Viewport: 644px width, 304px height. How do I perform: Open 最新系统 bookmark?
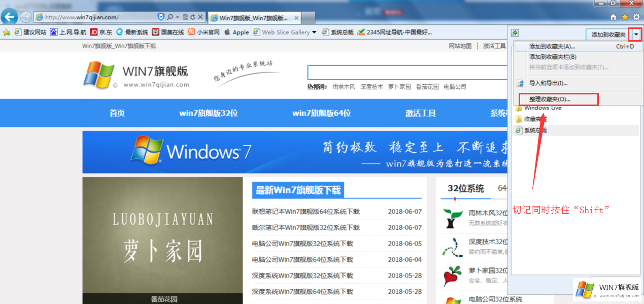132,32
